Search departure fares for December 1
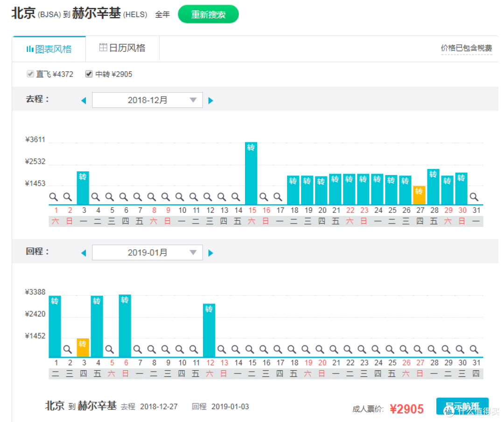Image resolution: width=504 pixels, height=422 pixels. [54, 197]
